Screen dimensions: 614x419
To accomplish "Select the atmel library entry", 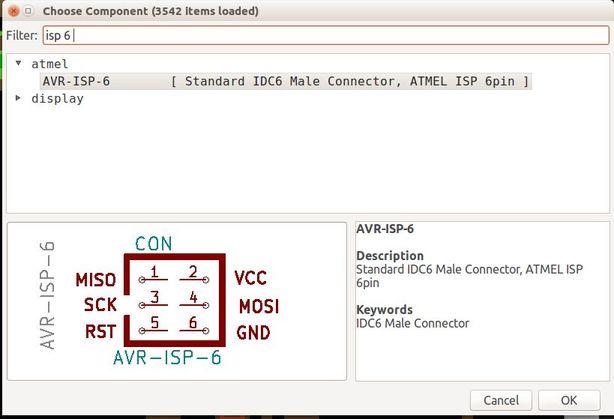I will pyautogui.click(x=50, y=64).
